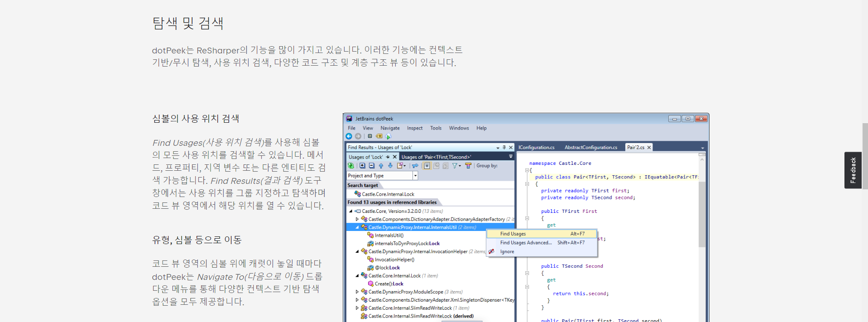Viewport: 868px width, 322px height.
Task: Open the Windows menu
Action: (459, 128)
